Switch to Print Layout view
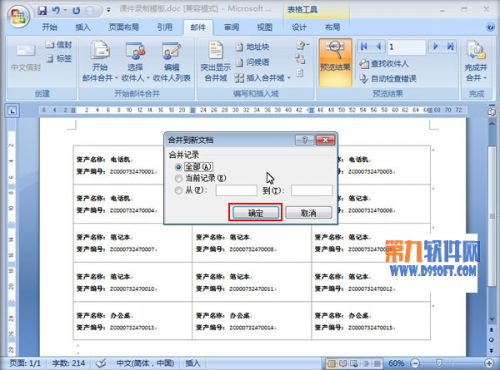The width and height of the screenshot is (500, 370). tap(331, 363)
